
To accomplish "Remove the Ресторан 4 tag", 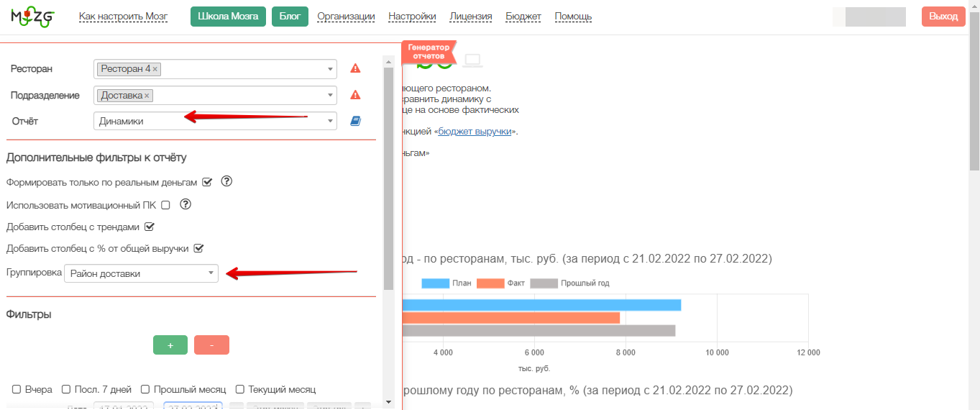I will point(155,69).
